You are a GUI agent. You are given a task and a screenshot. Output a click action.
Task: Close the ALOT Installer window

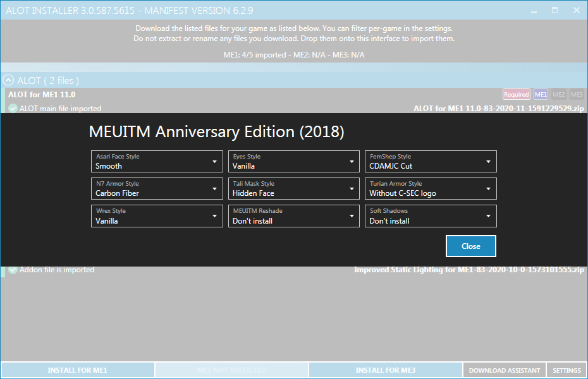tap(577, 11)
